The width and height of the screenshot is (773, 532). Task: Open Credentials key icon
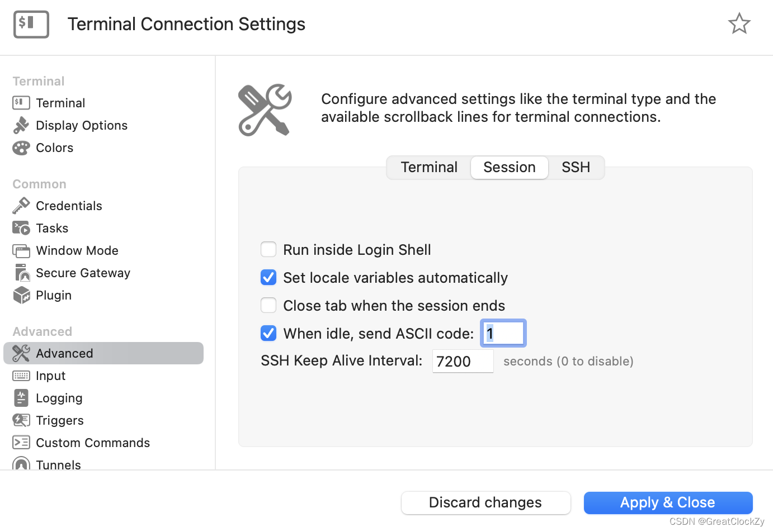coord(21,206)
